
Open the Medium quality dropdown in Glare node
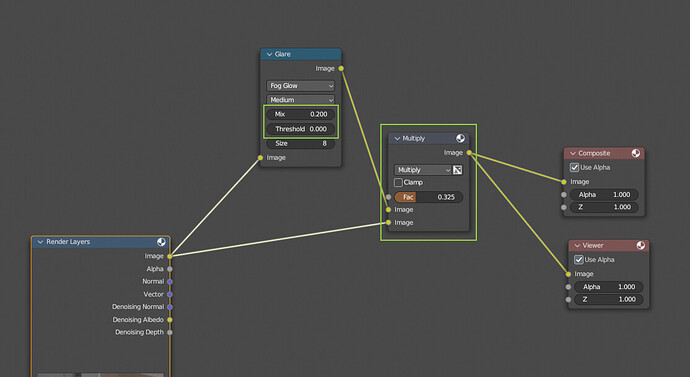pyautogui.click(x=301, y=100)
